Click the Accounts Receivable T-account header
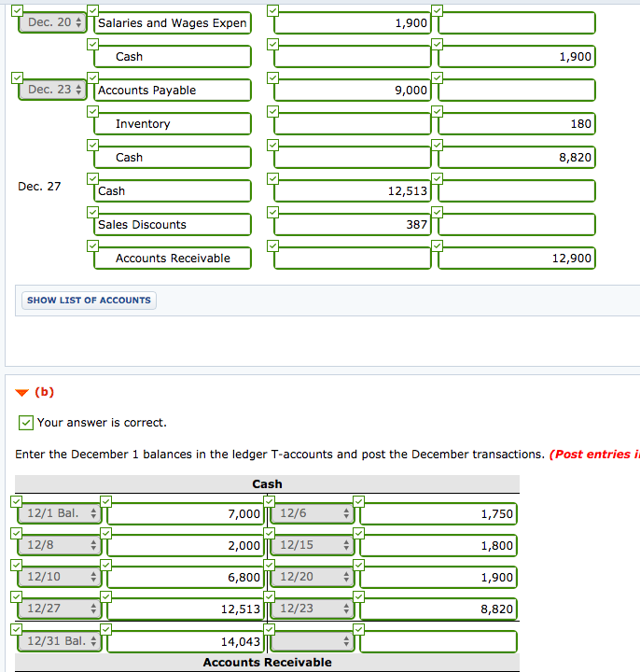Image resolution: width=640 pixels, height=672 pixels. tap(267, 662)
